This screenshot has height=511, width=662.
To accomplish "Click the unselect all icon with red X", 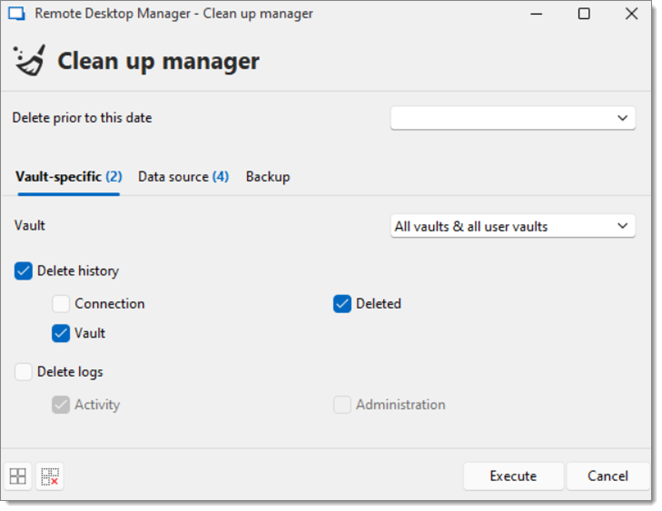I will tap(50, 476).
